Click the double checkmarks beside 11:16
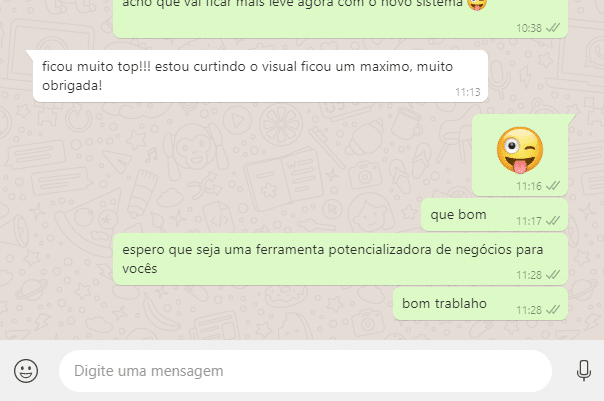Viewport: 604px width, 401px height. pos(553,186)
